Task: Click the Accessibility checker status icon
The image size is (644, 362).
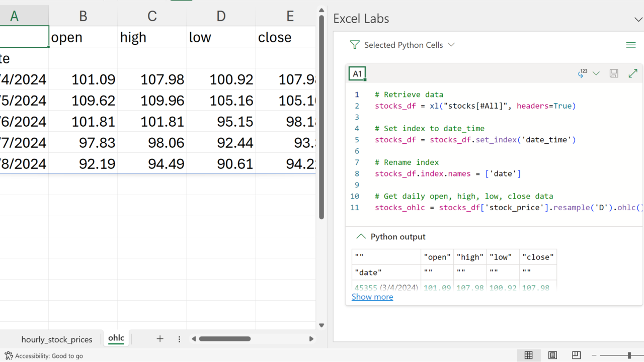Action: tap(9, 355)
